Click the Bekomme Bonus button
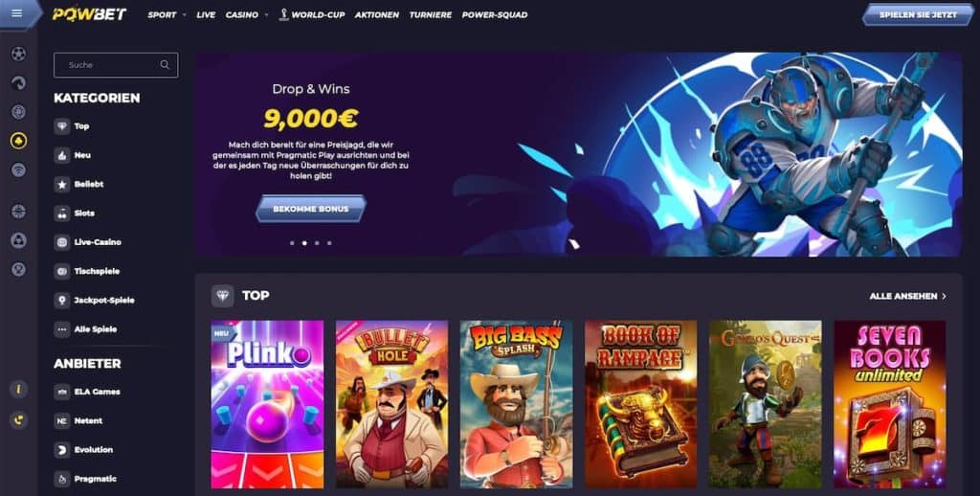This screenshot has width=980, height=496. [311, 209]
